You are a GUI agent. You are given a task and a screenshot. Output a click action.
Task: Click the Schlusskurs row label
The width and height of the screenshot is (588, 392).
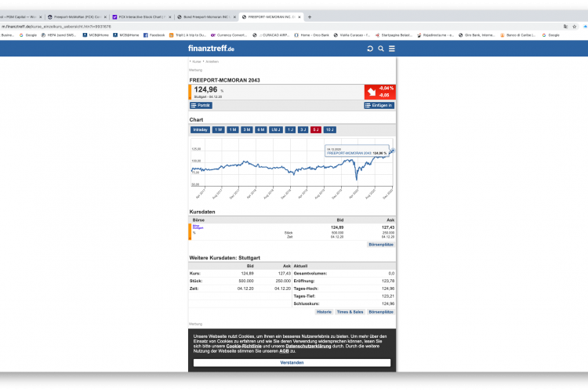pyautogui.click(x=307, y=303)
